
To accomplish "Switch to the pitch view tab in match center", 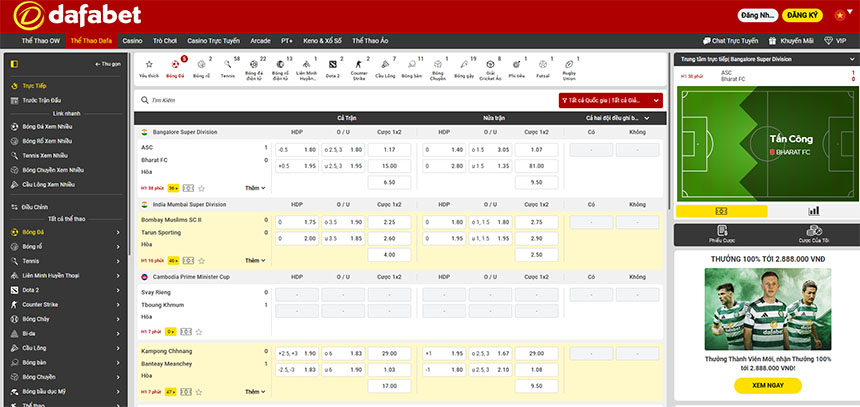I will point(721,211).
